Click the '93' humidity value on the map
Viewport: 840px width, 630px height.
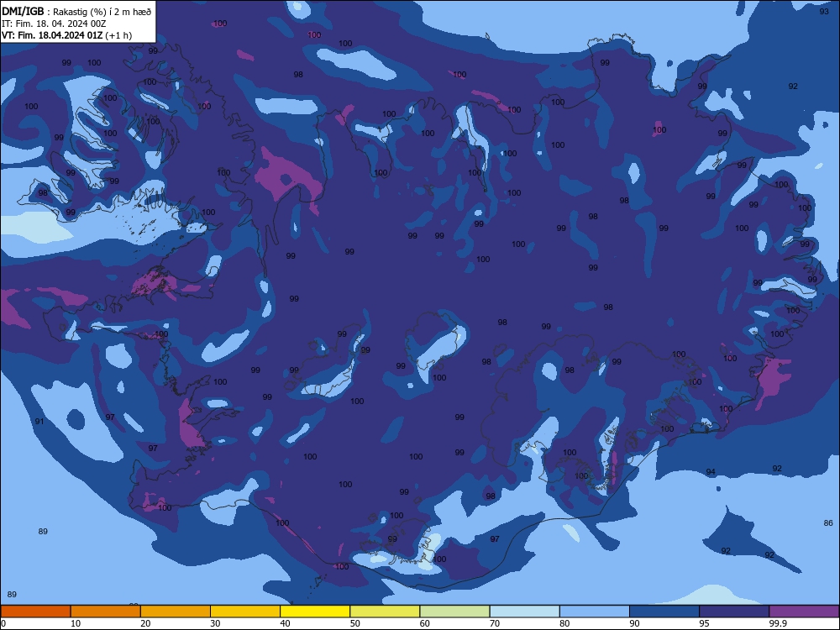pos(825,11)
